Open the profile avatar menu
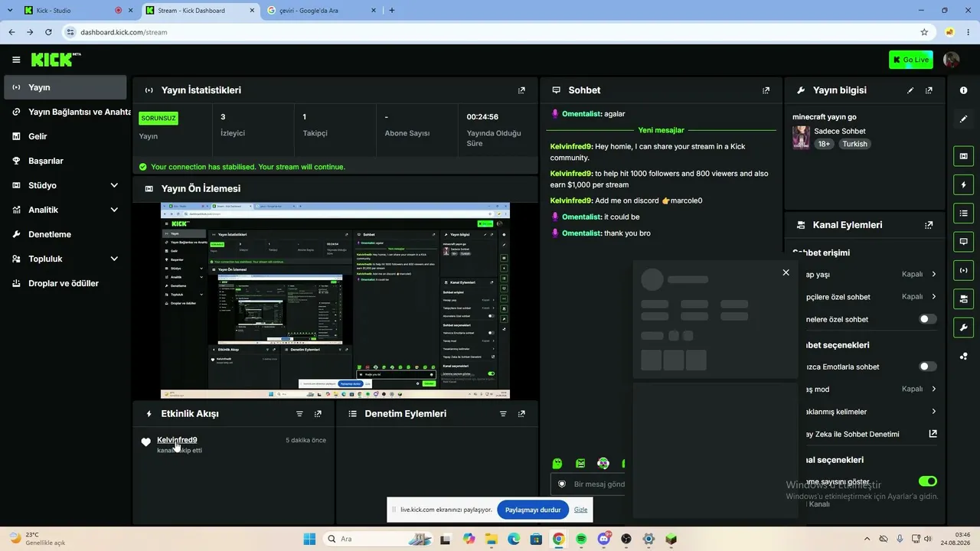 tap(952, 60)
